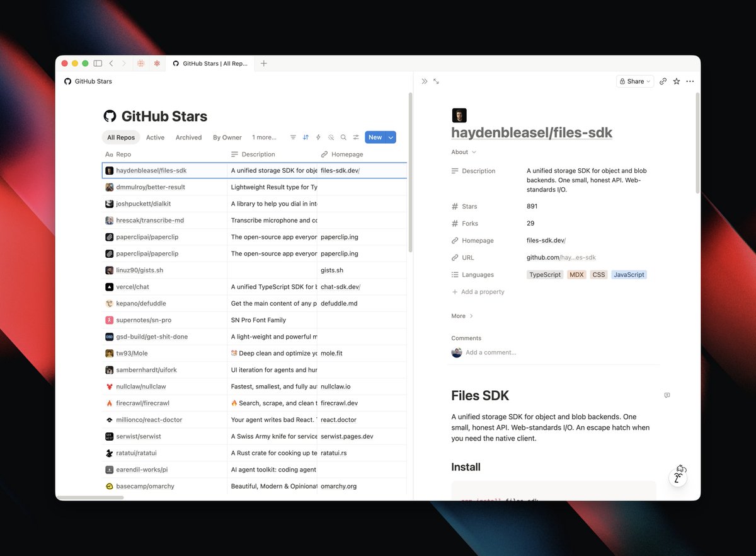Open the floating AI assistant face icon

pyautogui.click(x=678, y=476)
